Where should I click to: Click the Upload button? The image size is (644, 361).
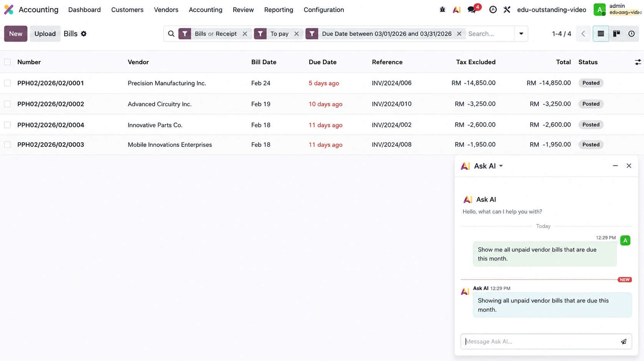(x=45, y=34)
